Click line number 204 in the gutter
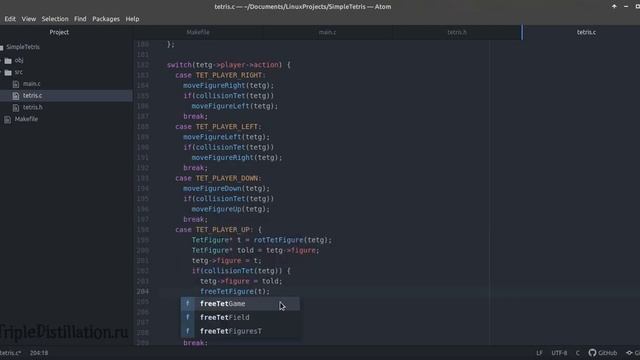Viewport: 640px width, 360px height. tap(143, 291)
